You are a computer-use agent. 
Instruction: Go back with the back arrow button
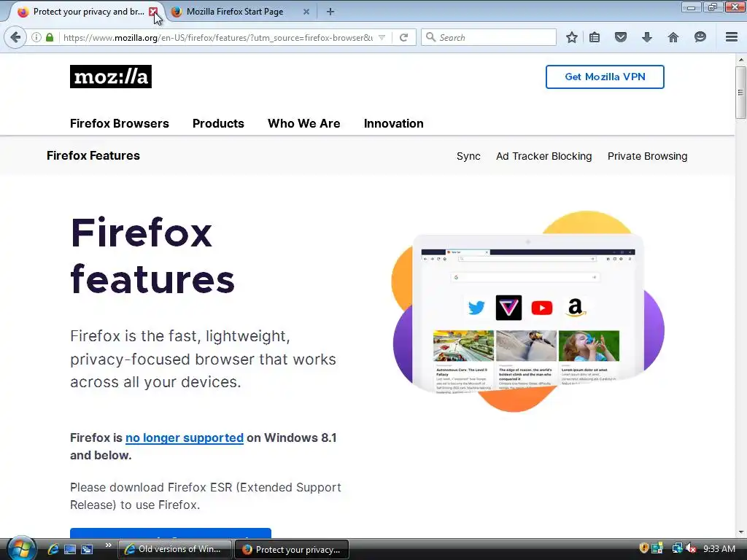coord(15,37)
